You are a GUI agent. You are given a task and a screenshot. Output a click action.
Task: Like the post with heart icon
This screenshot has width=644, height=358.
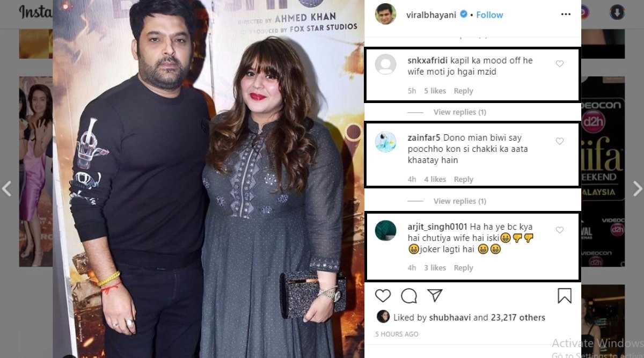[383, 296]
